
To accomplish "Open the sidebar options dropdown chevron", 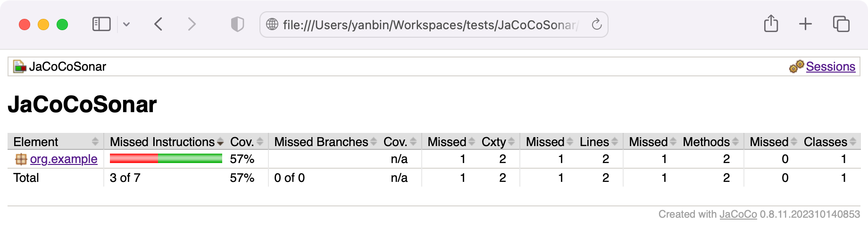I will pyautogui.click(x=126, y=24).
